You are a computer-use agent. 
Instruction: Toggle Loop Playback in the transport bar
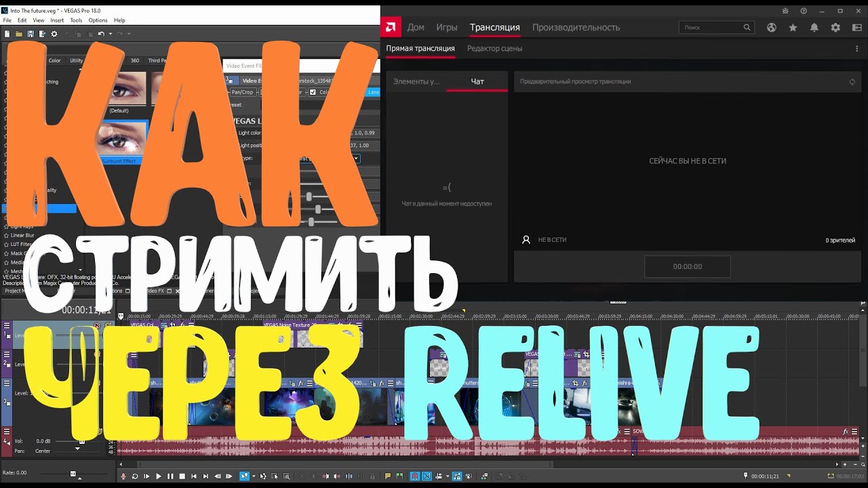point(135,476)
